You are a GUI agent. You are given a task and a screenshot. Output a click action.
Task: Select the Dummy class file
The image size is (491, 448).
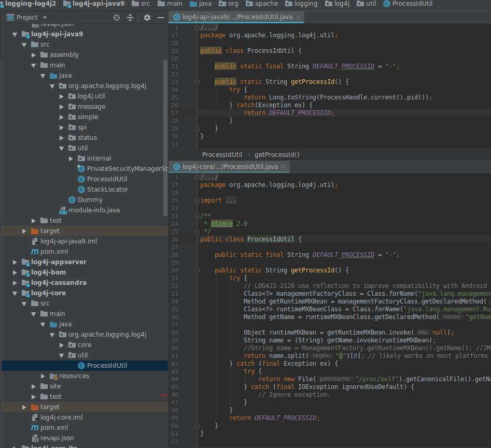tap(86, 199)
